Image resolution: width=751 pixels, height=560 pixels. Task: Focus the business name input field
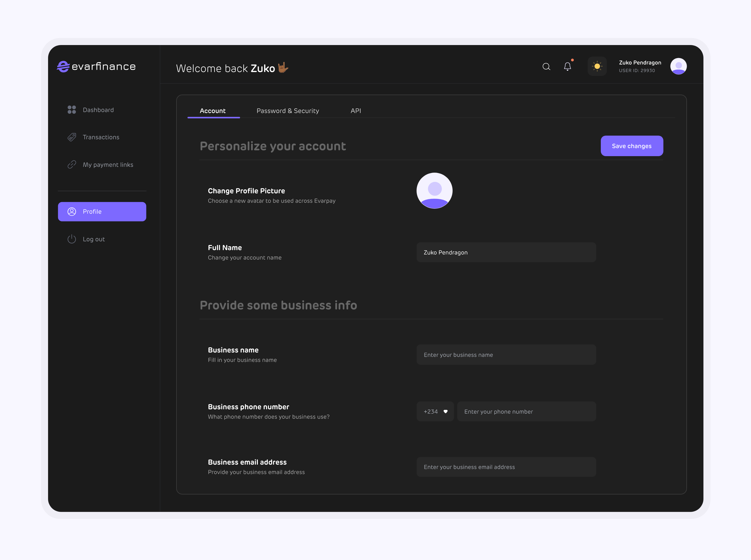506,355
